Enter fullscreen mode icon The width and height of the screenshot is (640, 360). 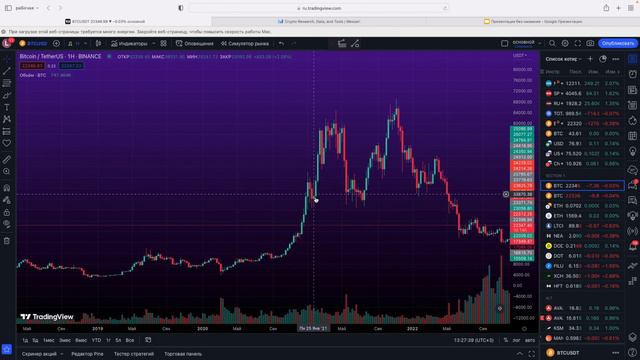(578, 43)
